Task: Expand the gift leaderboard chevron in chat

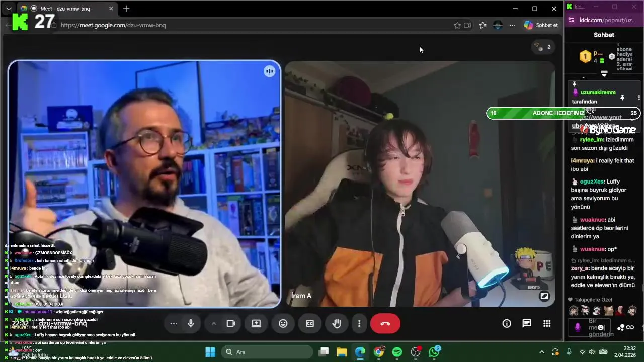Action: point(604,73)
